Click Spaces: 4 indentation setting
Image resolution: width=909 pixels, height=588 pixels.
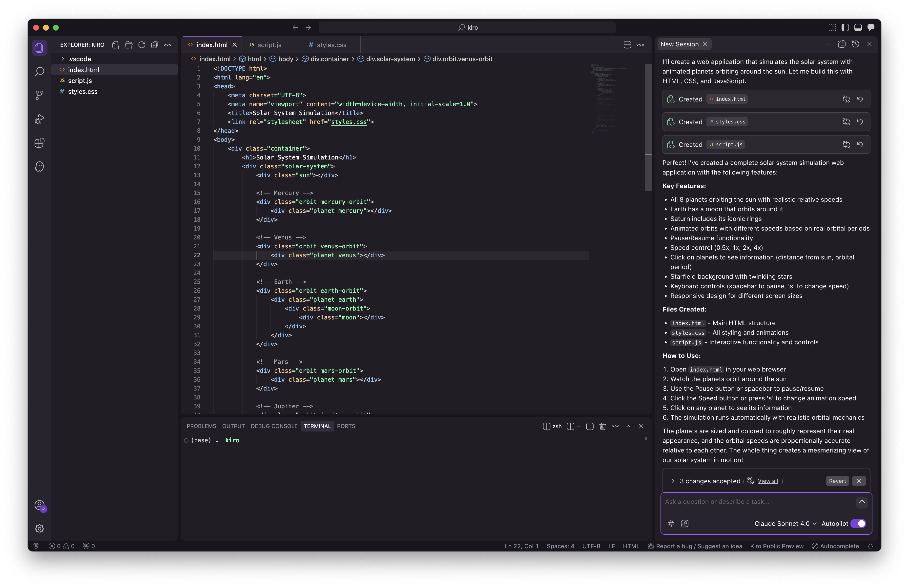tap(560, 546)
